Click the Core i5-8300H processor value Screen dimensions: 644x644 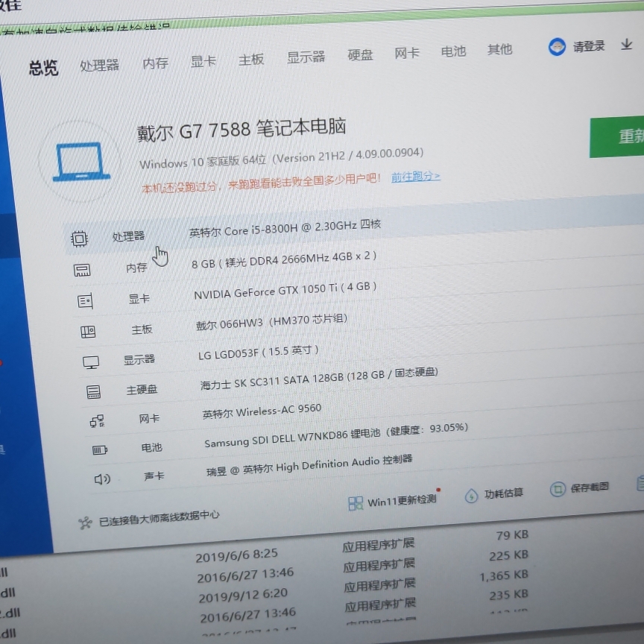pyautogui.click(x=285, y=228)
